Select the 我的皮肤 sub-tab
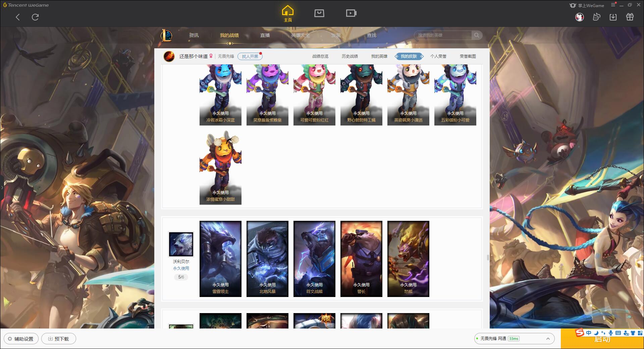The image size is (644, 349). [x=409, y=56]
